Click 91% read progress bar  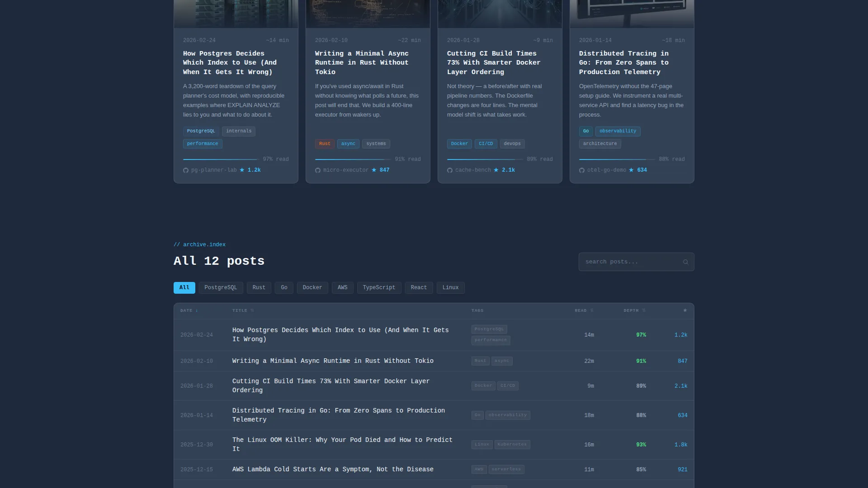pos(353,160)
